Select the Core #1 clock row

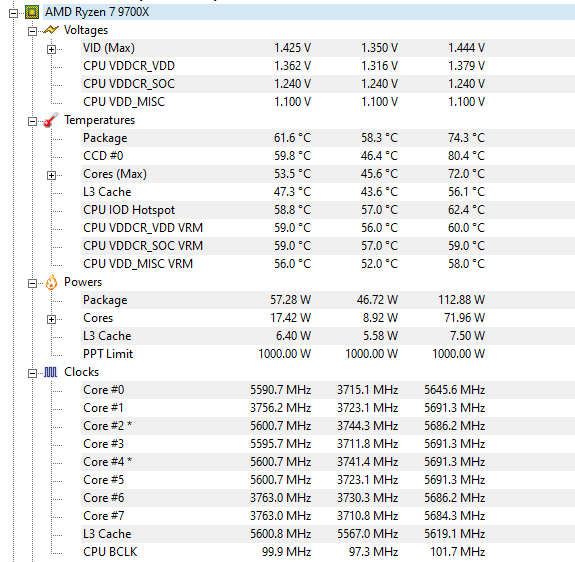[x=328, y=408]
